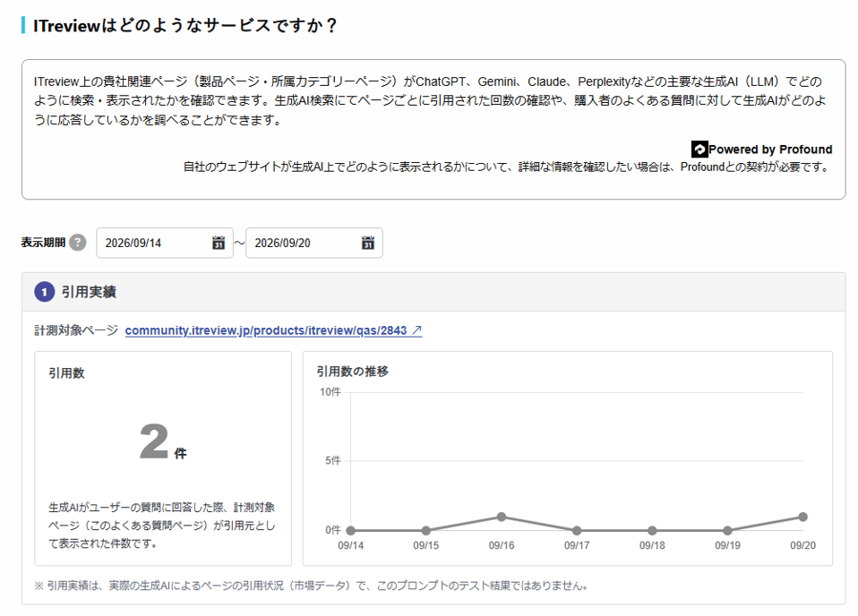This screenshot has height=616, width=858.
Task: Click the 09/20 x-axis date label
Action: (802, 545)
